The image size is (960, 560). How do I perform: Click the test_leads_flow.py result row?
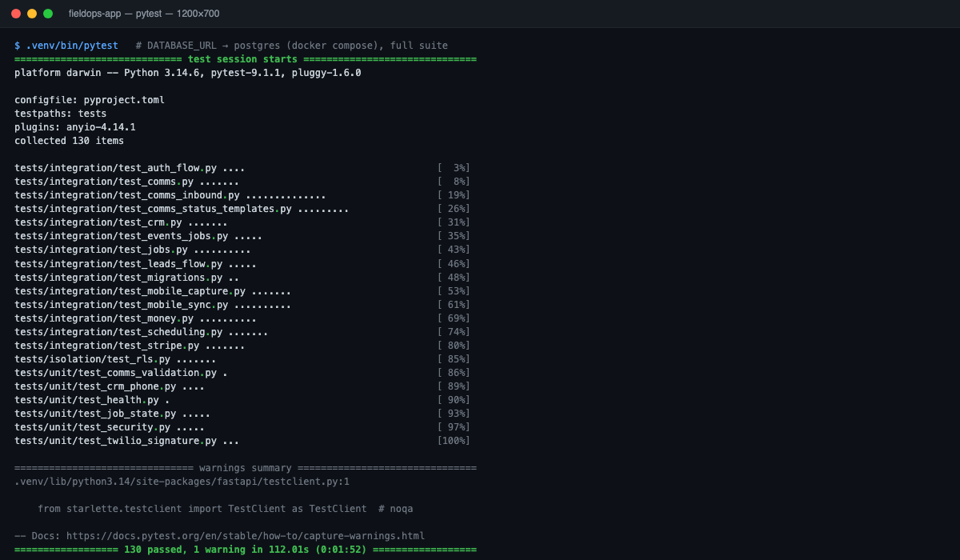[x=242, y=264]
